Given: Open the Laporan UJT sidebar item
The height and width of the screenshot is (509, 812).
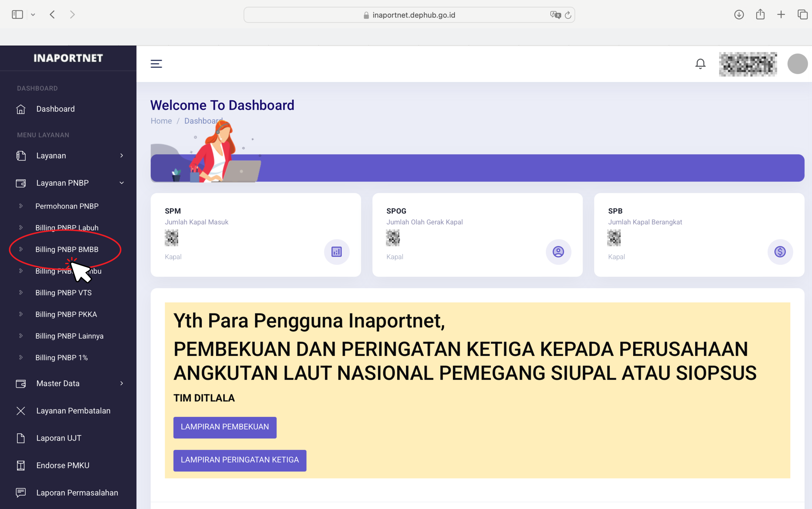Looking at the screenshot, I should [59, 438].
